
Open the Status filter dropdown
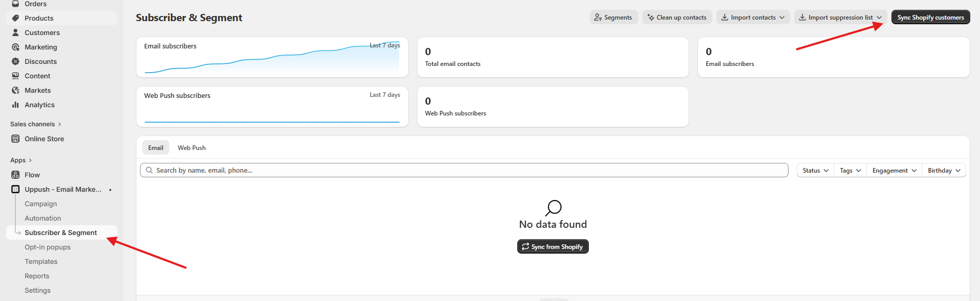click(815, 170)
